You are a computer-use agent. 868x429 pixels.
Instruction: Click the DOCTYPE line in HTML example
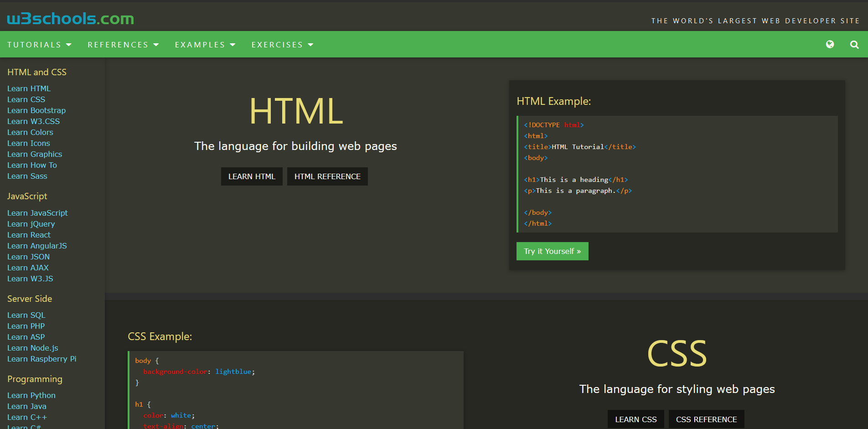click(x=554, y=125)
